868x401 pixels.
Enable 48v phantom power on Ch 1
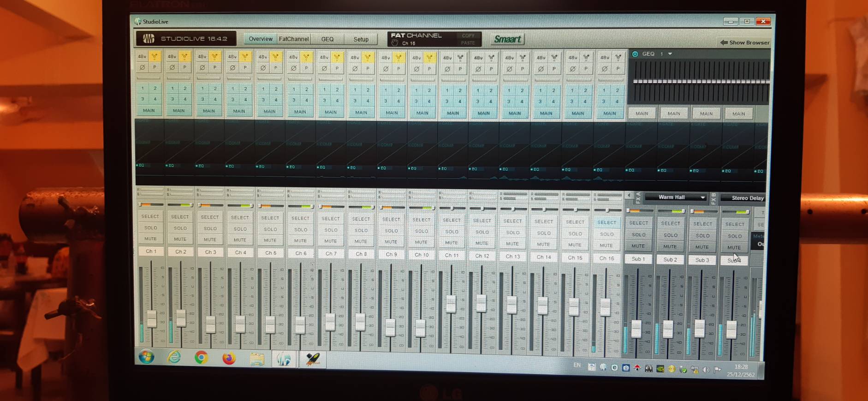(x=142, y=56)
